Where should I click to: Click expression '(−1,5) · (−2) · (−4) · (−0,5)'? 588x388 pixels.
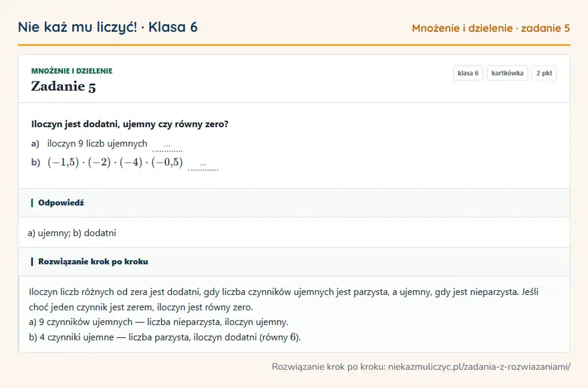[x=115, y=163]
